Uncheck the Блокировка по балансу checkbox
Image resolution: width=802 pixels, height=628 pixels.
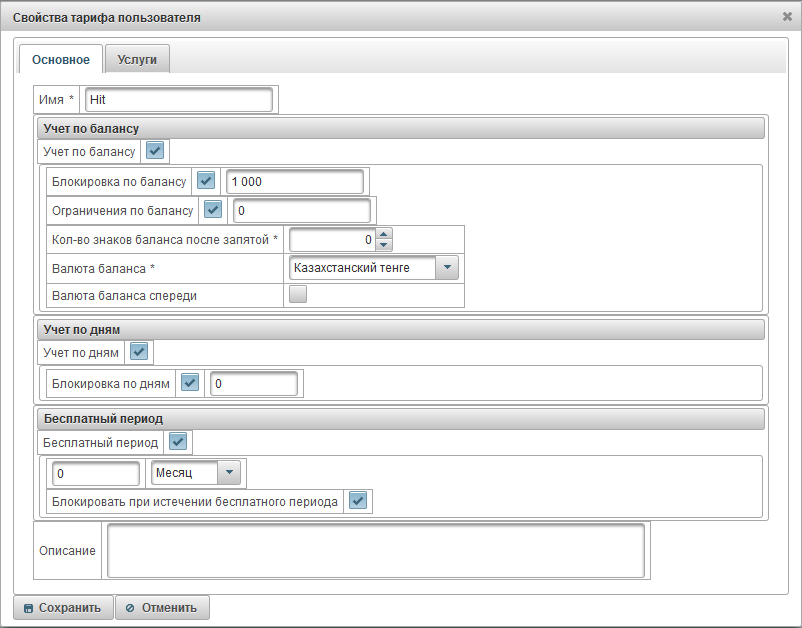coord(206,181)
